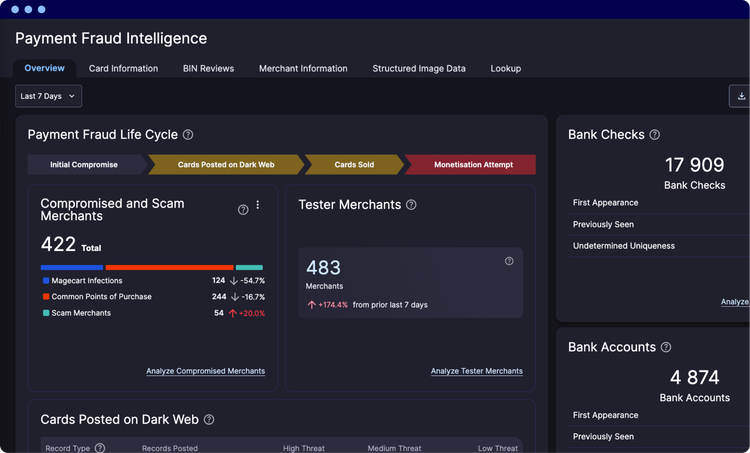Open the BIN Reviews tab
The image size is (750, 453).
(209, 68)
